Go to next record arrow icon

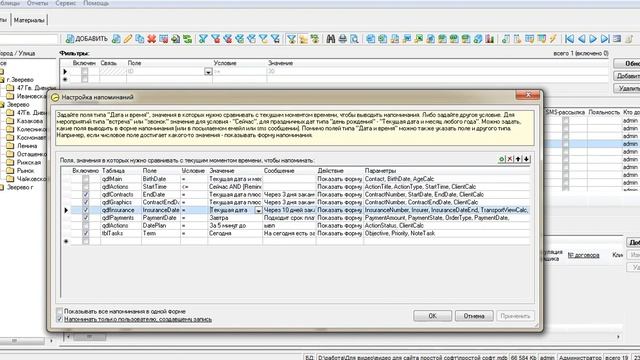click(593, 39)
